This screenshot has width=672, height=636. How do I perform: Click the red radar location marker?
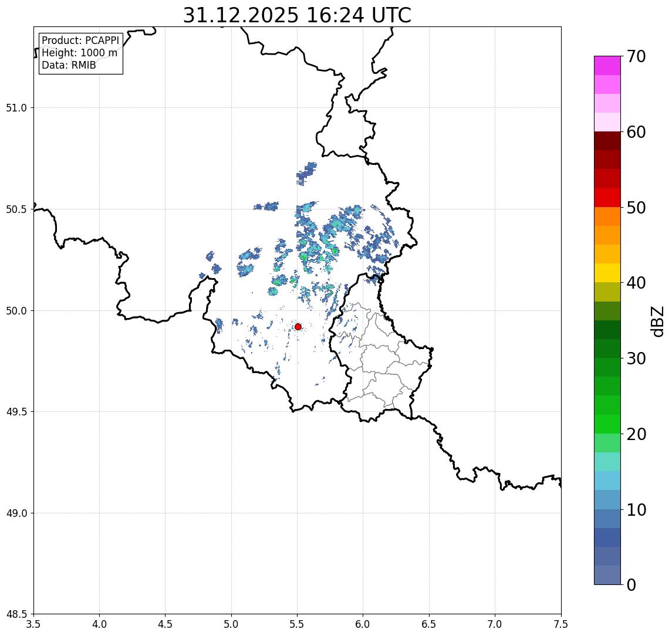[298, 327]
